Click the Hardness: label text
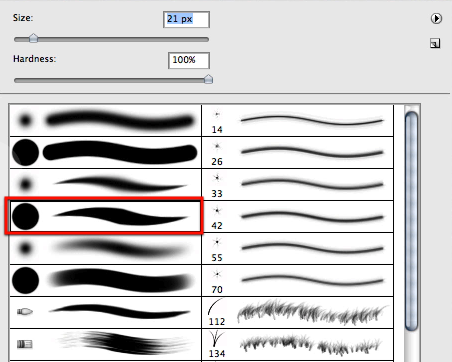452x362 pixels. (x=35, y=59)
